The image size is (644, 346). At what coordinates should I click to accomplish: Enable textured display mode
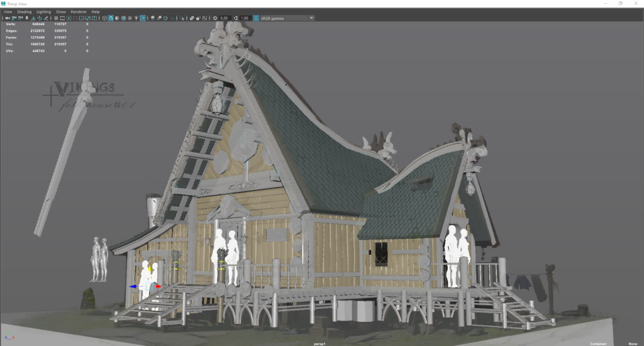(x=130, y=18)
